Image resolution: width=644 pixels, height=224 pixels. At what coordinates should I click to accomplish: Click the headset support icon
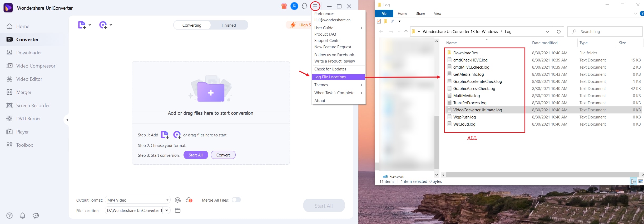coord(305,6)
